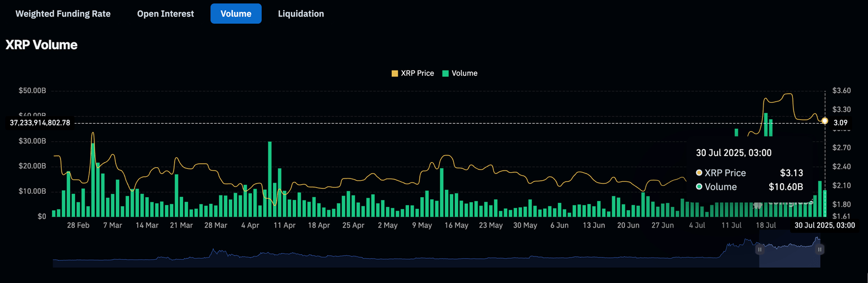The width and height of the screenshot is (868, 283).
Task: Switch to the Weighted Funding Rate tab
Action: pyautogui.click(x=63, y=14)
